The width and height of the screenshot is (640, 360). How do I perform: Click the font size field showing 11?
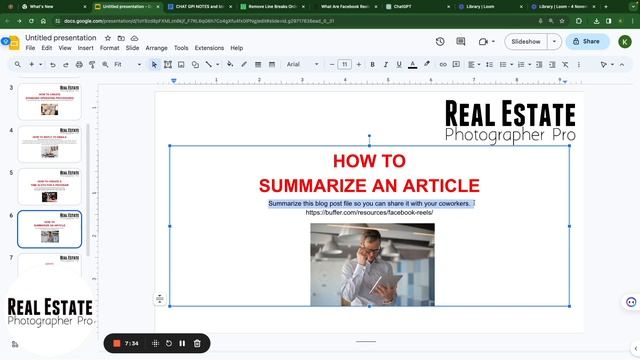344,64
